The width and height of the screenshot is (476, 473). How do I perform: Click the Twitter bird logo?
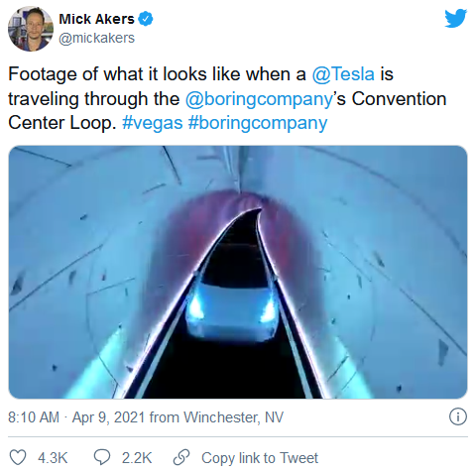pyautogui.click(x=455, y=19)
